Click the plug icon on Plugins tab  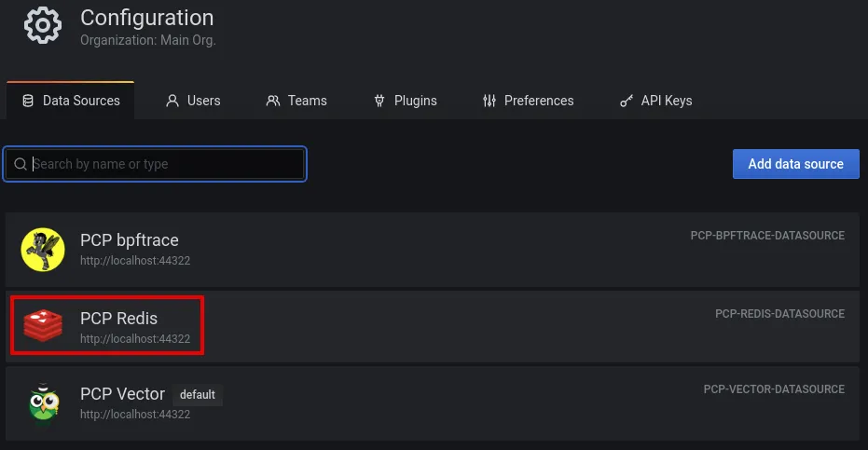pyautogui.click(x=379, y=101)
